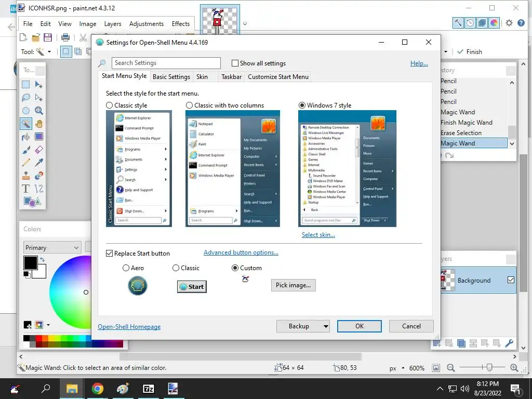Image resolution: width=532 pixels, height=399 pixels.
Task: Select the Eraser tool
Action: tap(38, 150)
